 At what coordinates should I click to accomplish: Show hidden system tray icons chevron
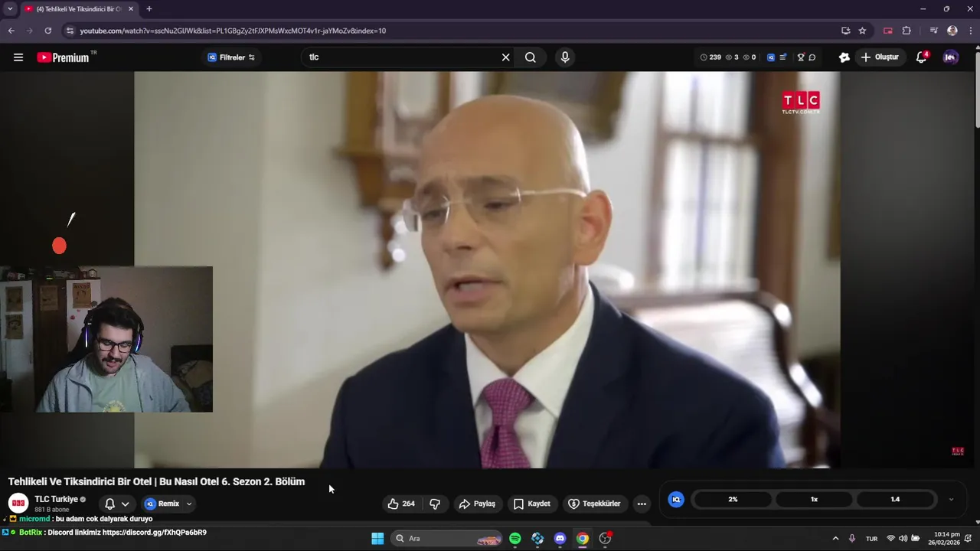(x=835, y=539)
